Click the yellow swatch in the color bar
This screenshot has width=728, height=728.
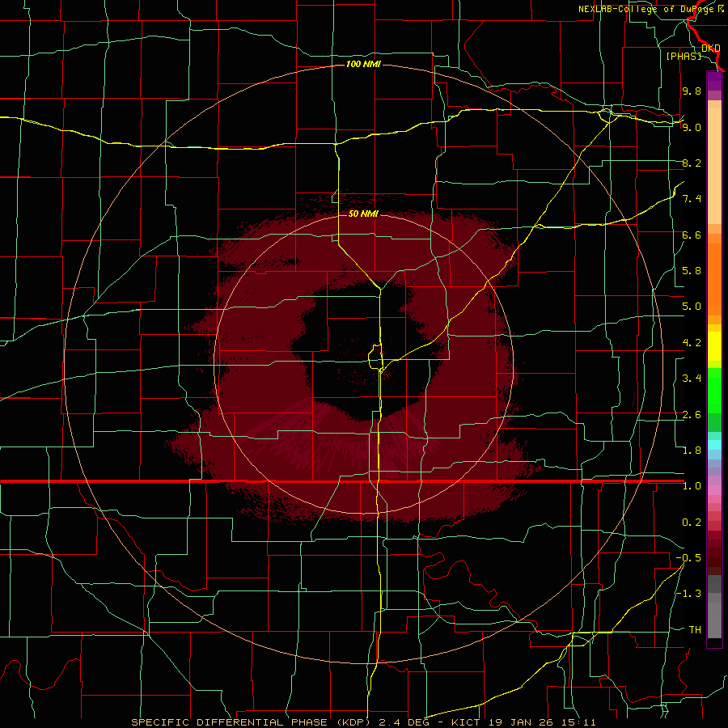(x=714, y=346)
